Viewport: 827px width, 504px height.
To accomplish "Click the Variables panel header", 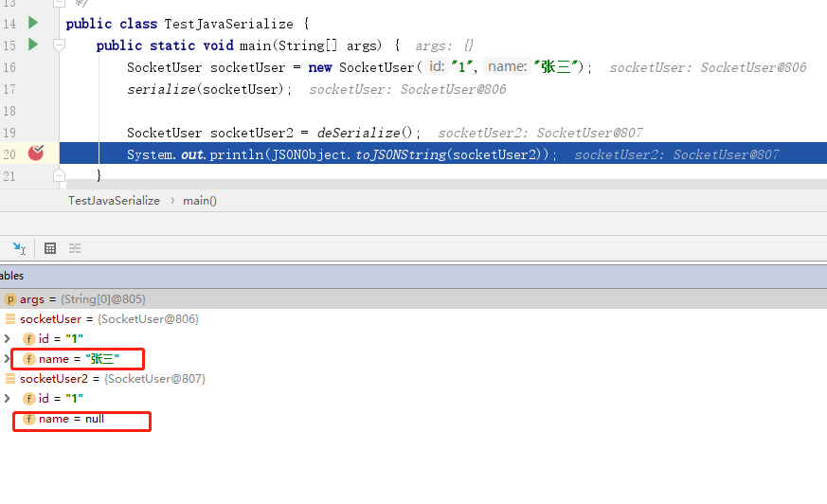I will coord(413,276).
